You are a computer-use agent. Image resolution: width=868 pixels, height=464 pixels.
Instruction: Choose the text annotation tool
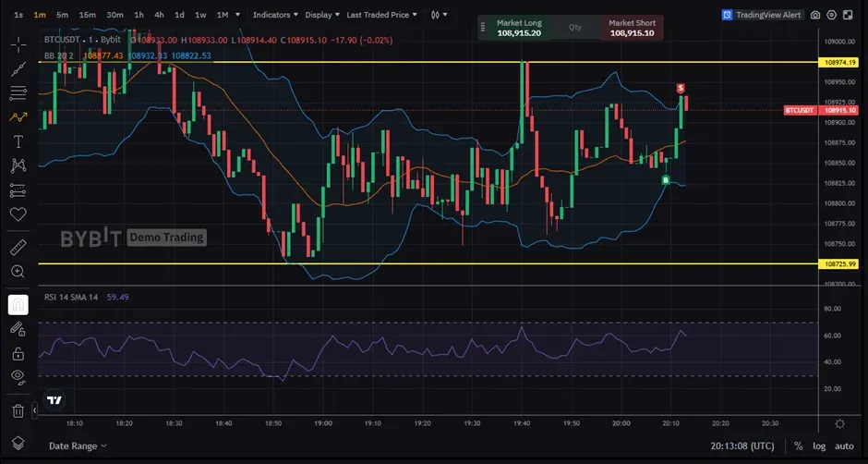coord(18,141)
